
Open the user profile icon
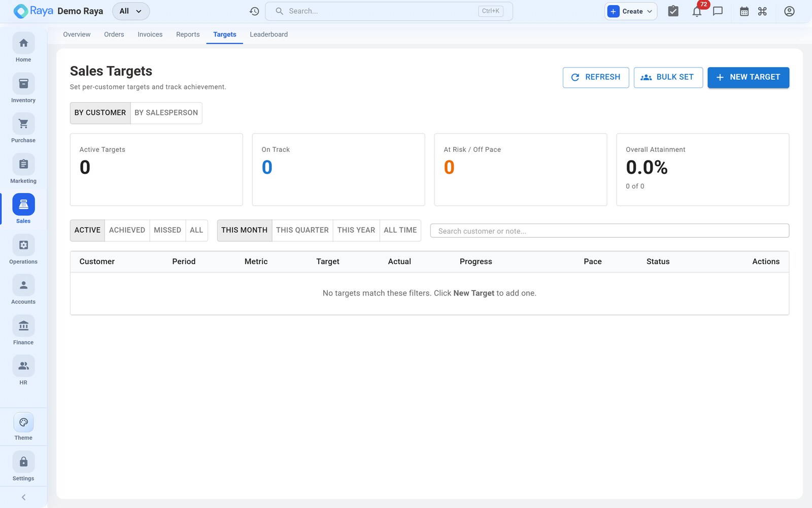tap(789, 11)
